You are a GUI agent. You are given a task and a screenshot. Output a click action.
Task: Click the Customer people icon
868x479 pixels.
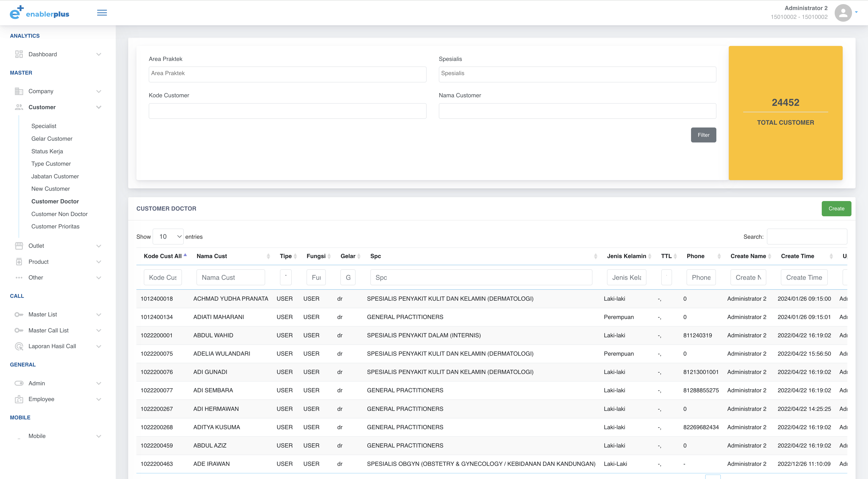tap(19, 107)
